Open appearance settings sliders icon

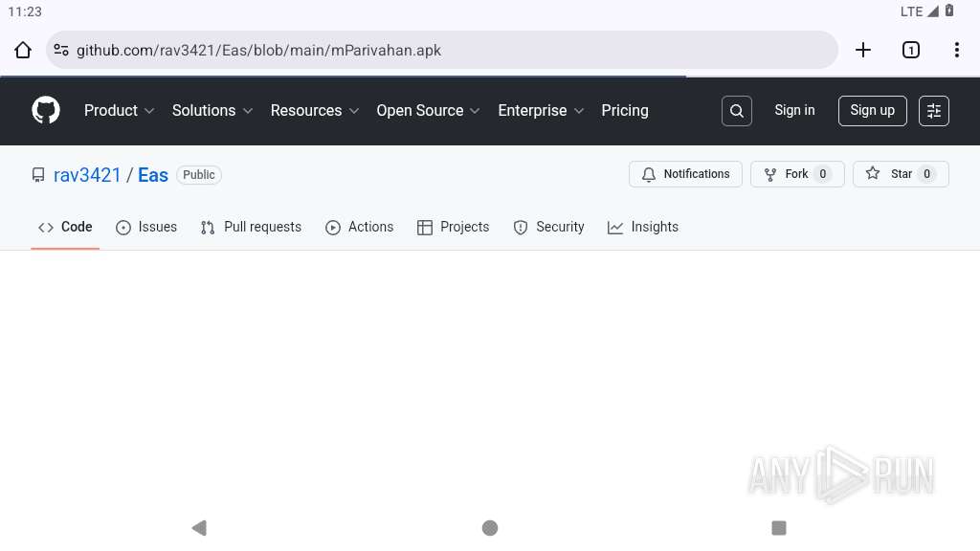pyautogui.click(x=934, y=111)
